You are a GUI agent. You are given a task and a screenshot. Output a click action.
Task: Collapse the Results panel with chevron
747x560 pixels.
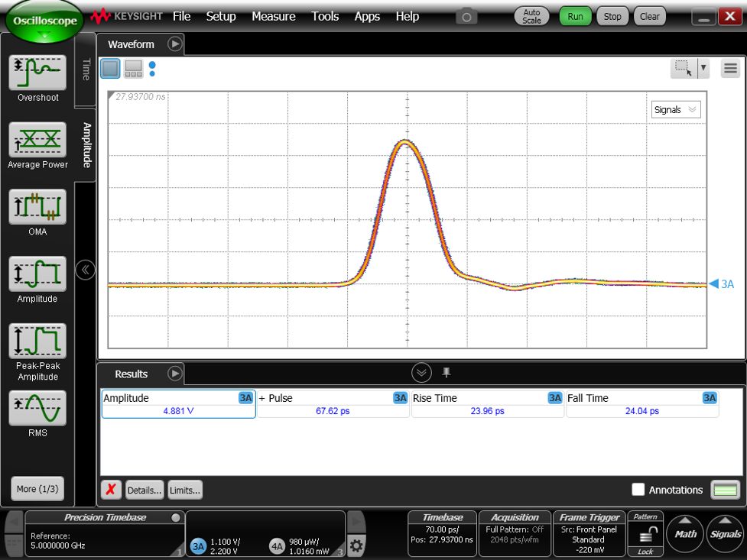coord(421,372)
